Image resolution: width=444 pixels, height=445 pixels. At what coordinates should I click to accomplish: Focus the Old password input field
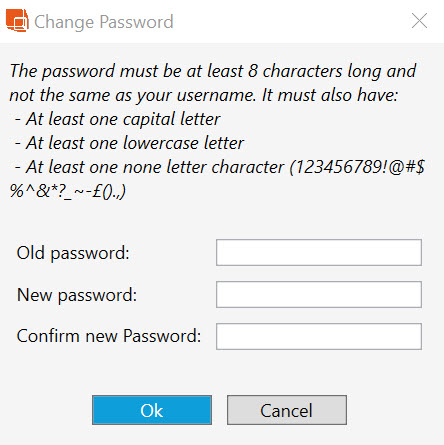tap(319, 252)
